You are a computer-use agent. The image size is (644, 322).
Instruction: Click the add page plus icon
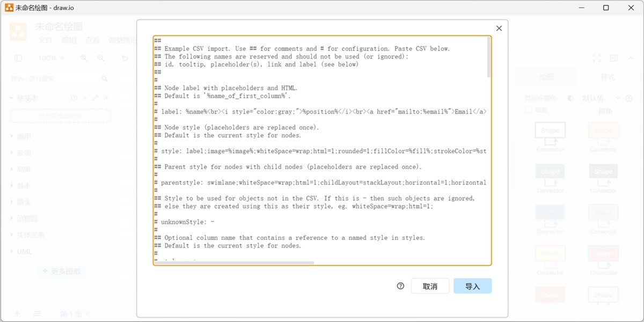[17, 313]
